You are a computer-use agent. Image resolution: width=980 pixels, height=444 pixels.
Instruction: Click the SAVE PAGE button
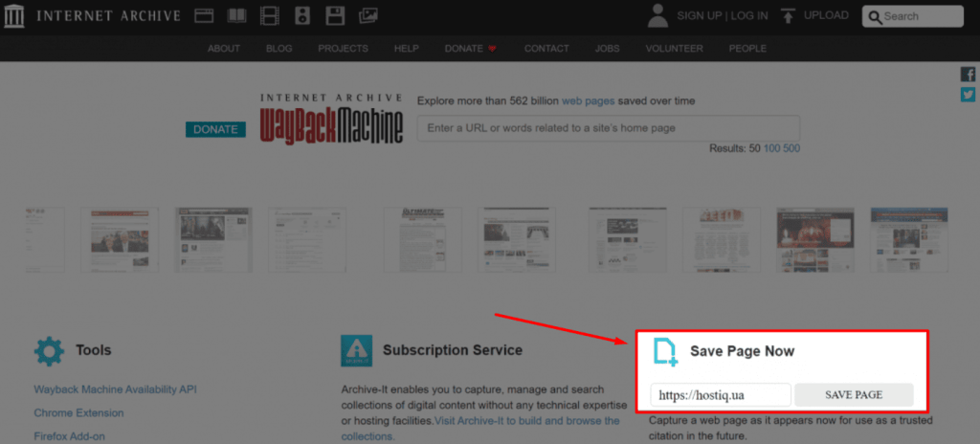(854, 394)
